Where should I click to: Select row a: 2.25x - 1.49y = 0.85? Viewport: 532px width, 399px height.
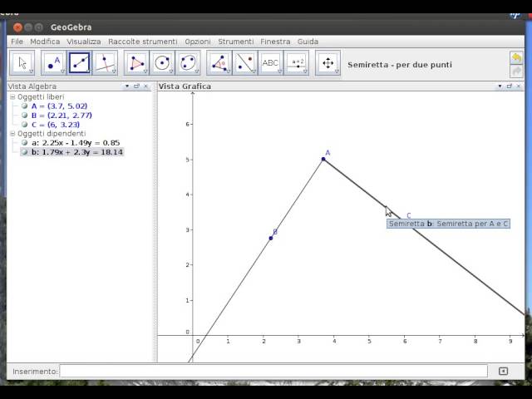tap(76, 142)
